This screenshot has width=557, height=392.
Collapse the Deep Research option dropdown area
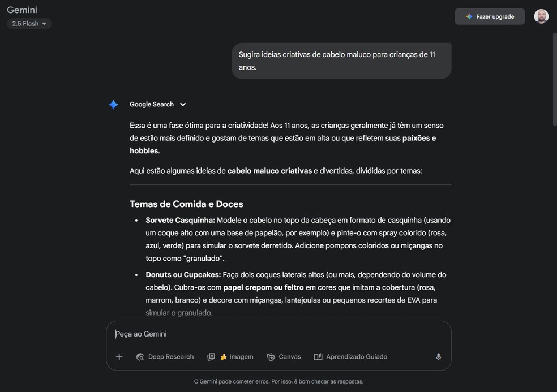point(164,356)
